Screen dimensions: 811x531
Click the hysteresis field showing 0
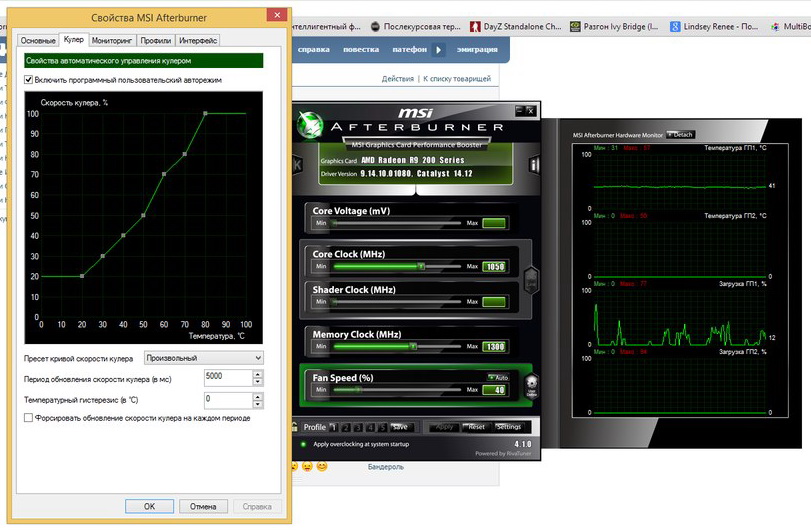click(228, 400)
